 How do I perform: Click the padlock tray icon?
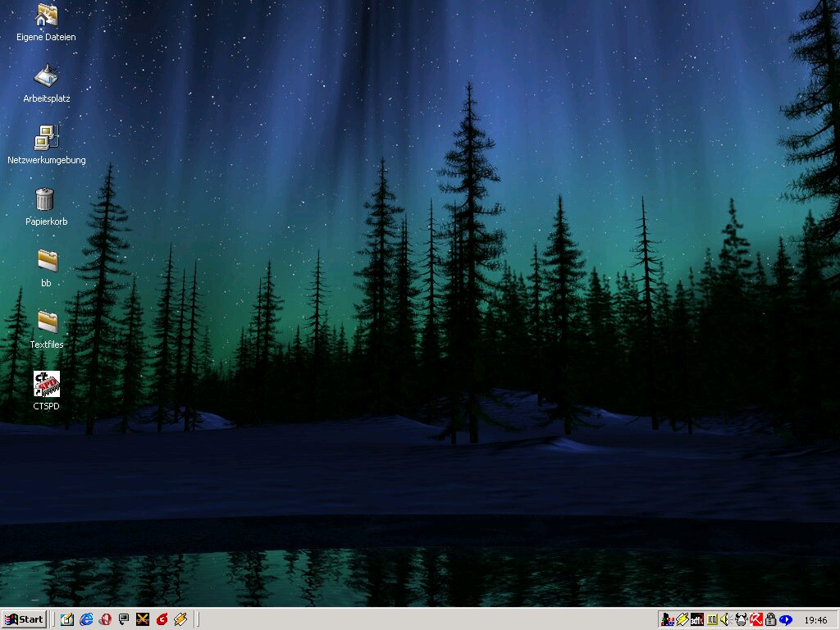[x=771, y=620]
